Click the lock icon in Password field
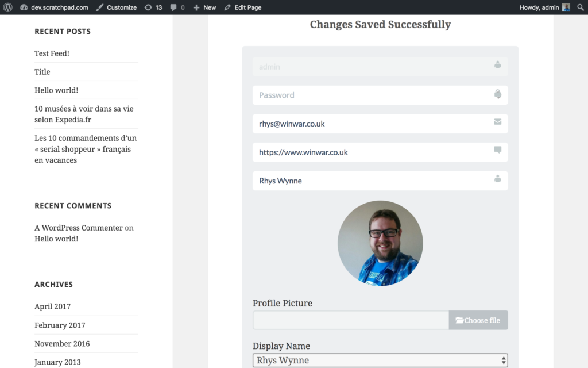The image size is (588, 368). (498, 94)
